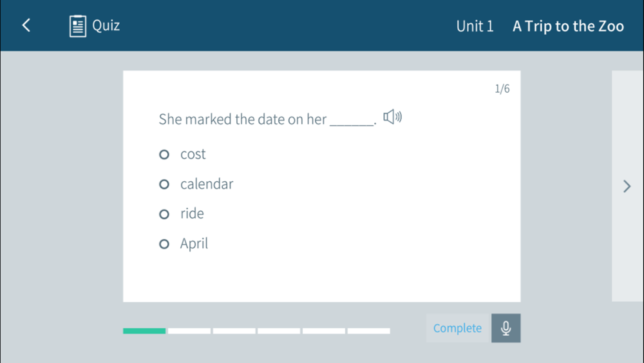Click the 1/6 question counter
The image size is (644, 363).
click(x=502, y=89)
